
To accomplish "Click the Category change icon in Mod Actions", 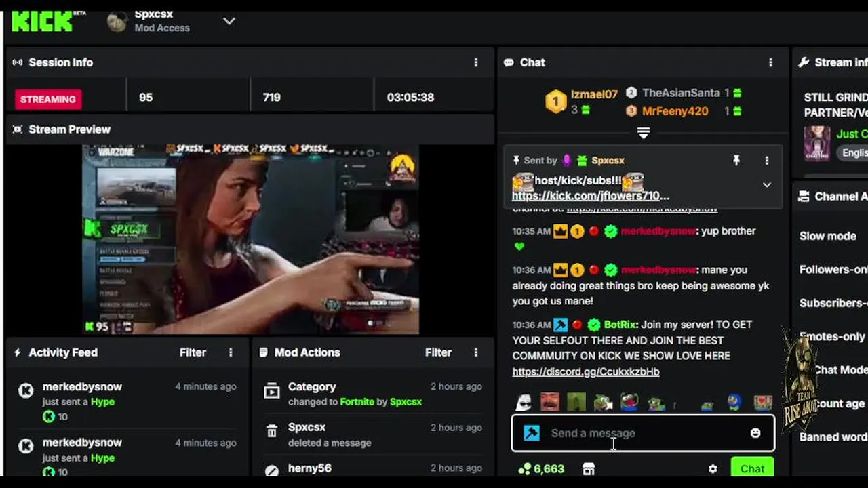I will [271, 391].
